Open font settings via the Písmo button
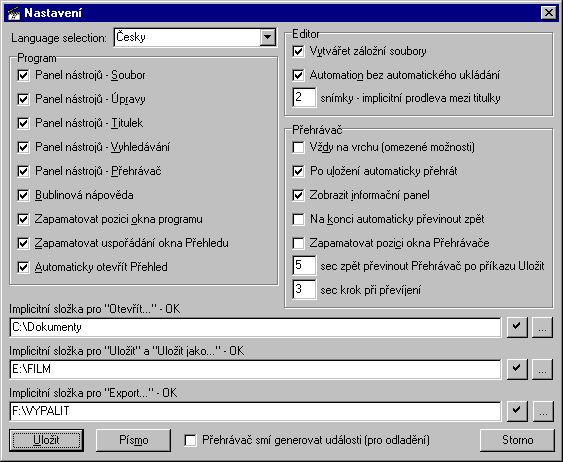 click(133, 440)
